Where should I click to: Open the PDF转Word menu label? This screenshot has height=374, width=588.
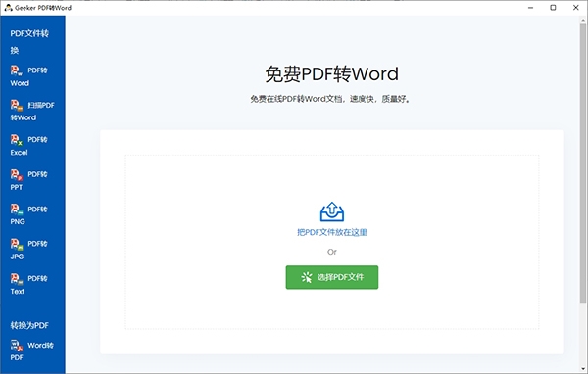[x=28, y=76]
